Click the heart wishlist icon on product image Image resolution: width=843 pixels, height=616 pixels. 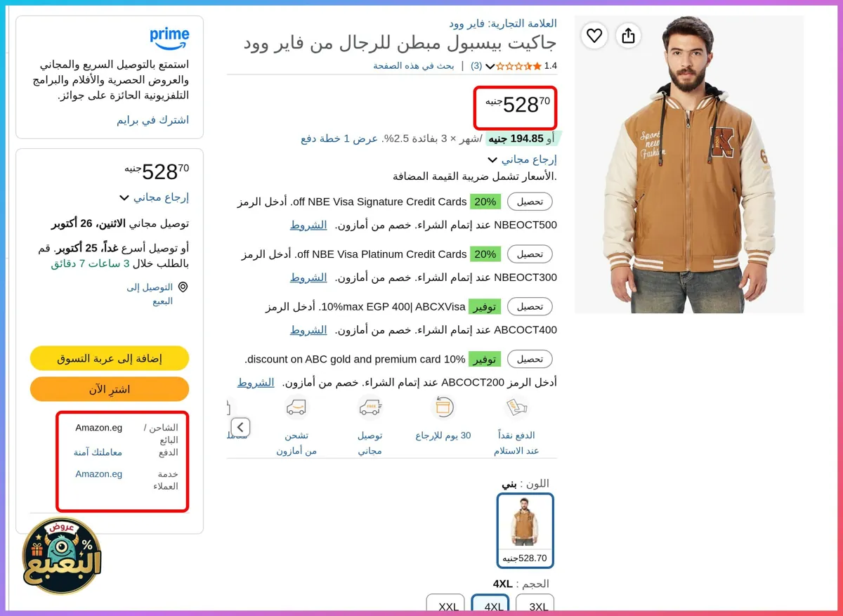click(594, 35)
